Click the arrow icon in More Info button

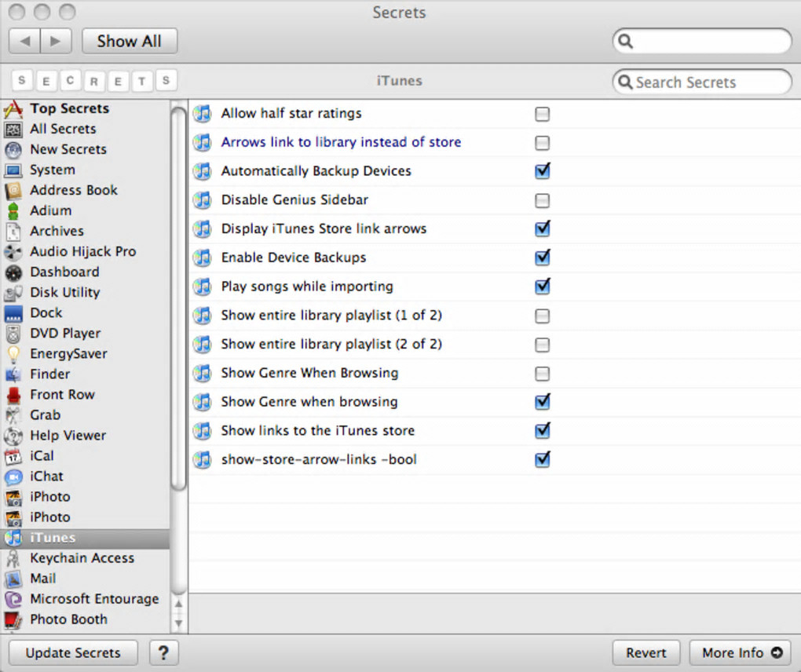777,652
